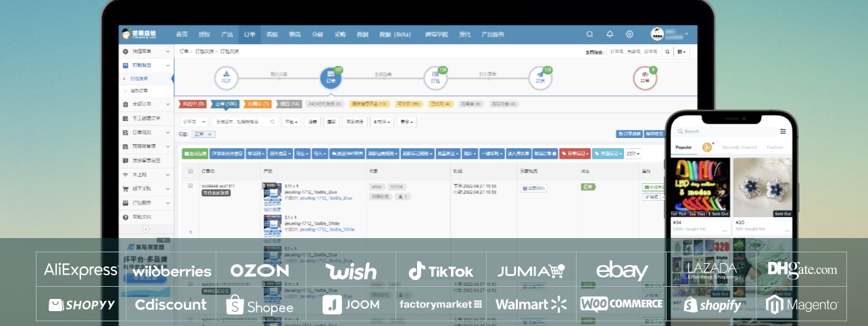
Task: Remove the 正常 filter tag with x
Action: tap(210, 135)
